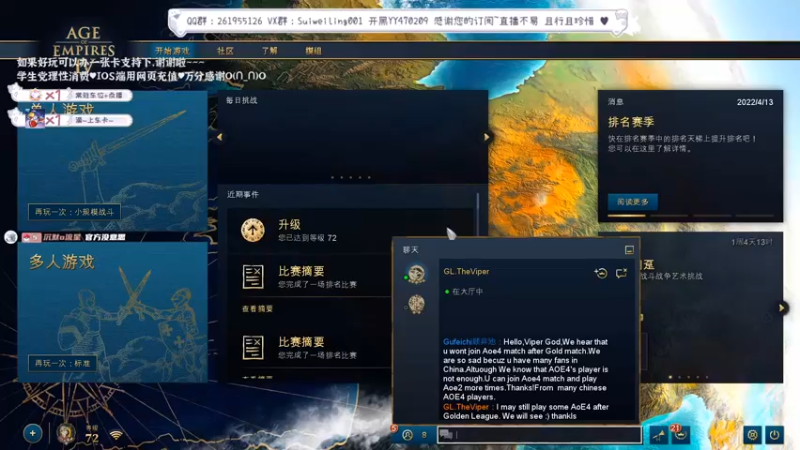Viewport: 800px width, 450px height.
Task: Select the middle daily challenge pager dot
Action: tap(351, 178)
